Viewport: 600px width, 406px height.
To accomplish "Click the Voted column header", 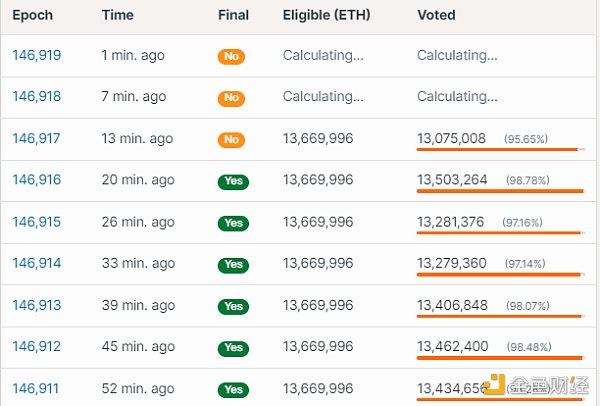I will tap(436, 15).
